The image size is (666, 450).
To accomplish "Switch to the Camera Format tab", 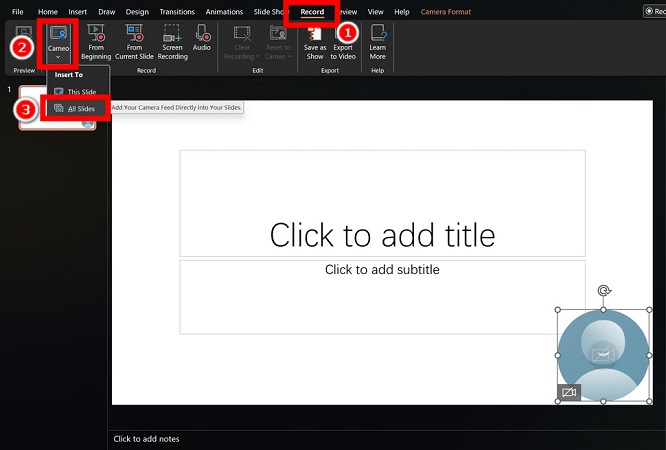I will pyautogui.click(x=448, y=11).
